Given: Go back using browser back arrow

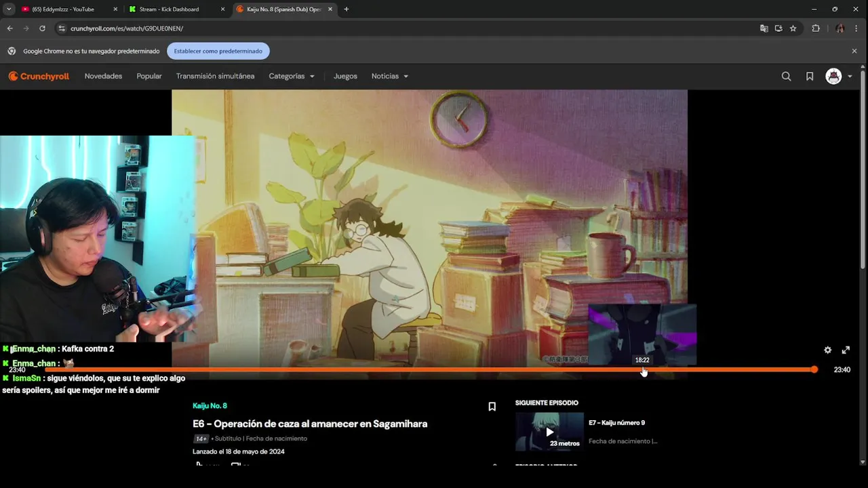Looking at the screenshot, I should pos(9,28).
